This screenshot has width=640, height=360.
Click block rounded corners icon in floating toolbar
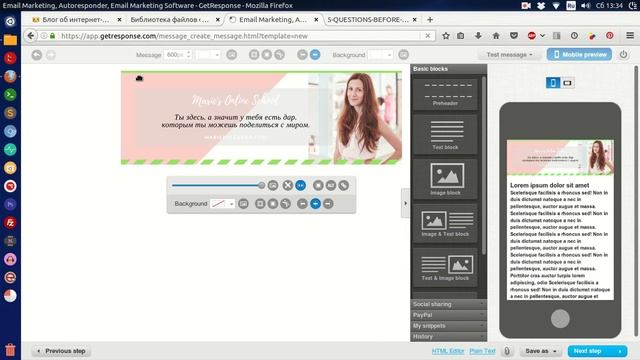(286, 204)
